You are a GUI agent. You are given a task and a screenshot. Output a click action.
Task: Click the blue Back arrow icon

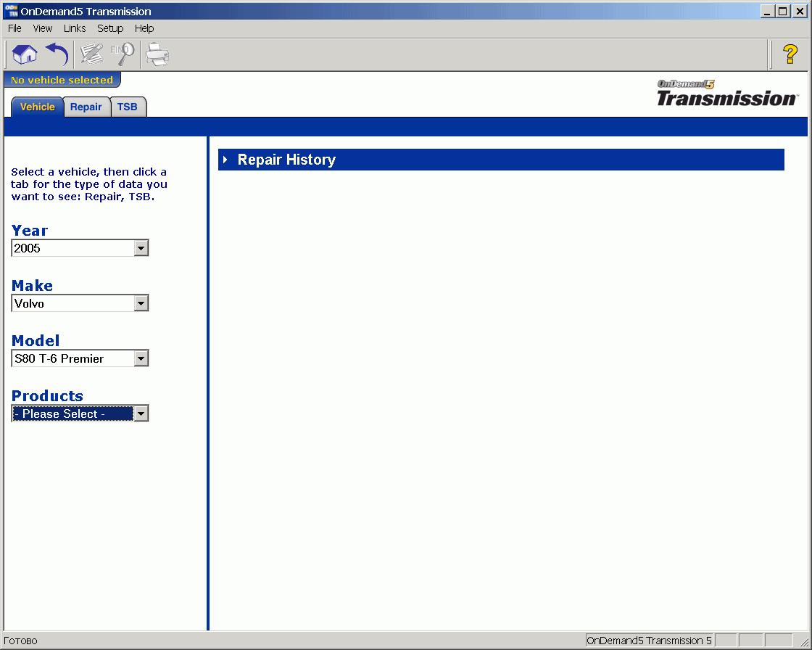[57, 54]
